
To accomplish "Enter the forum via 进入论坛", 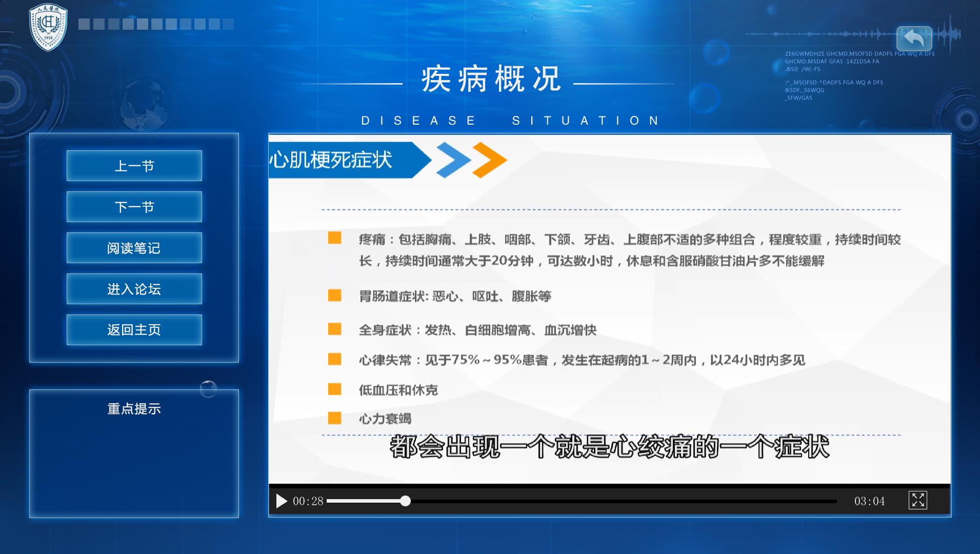I will (x=134, y=289).
